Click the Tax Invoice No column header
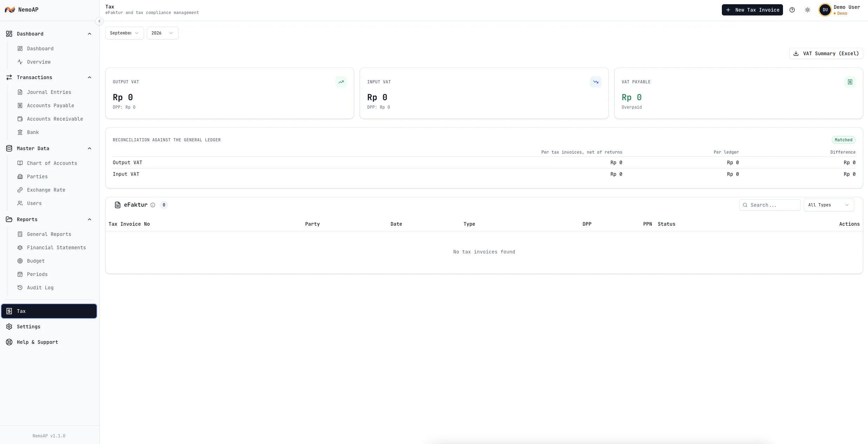This screenshot has height=444, width=868. (129, 224)
